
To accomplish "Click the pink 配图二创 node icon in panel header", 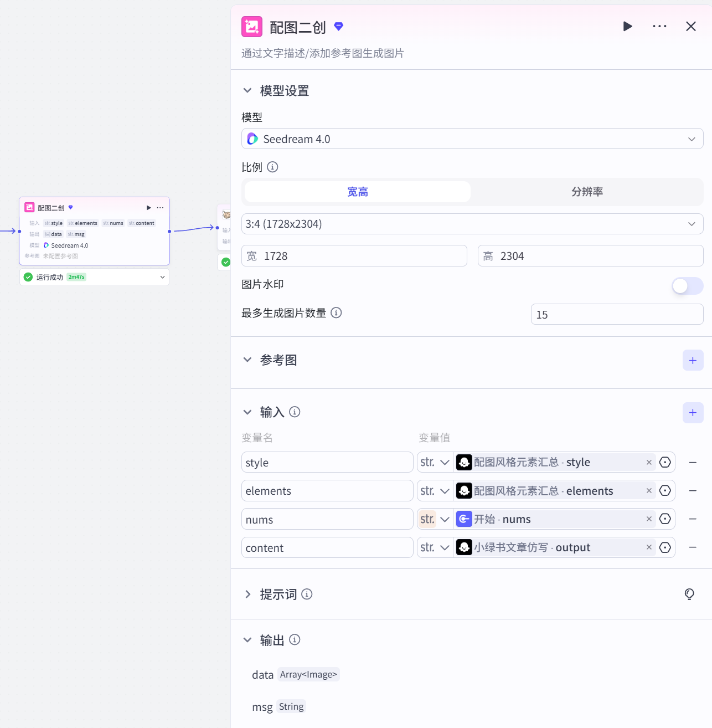I will pyautogui.click(x=252, y=27).
